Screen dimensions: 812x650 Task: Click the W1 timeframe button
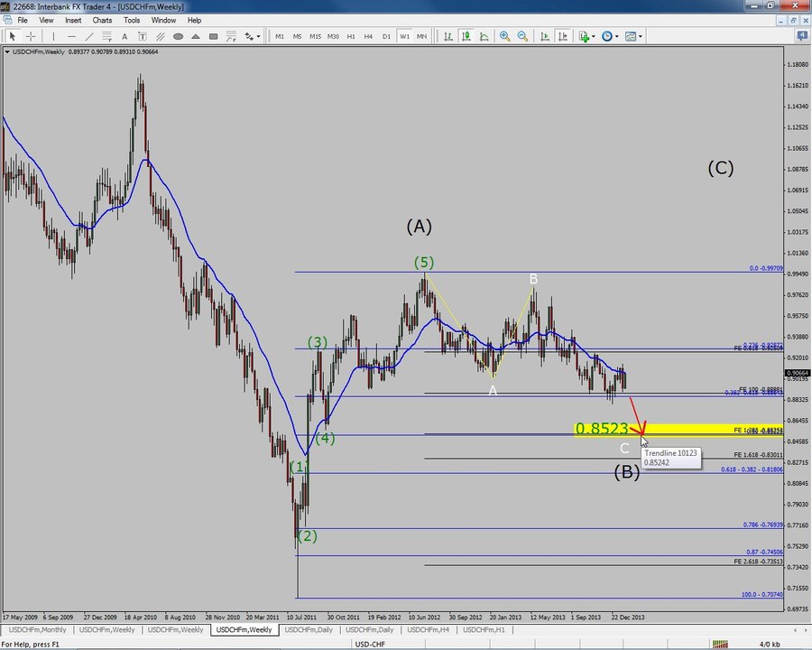pos(404,36)
